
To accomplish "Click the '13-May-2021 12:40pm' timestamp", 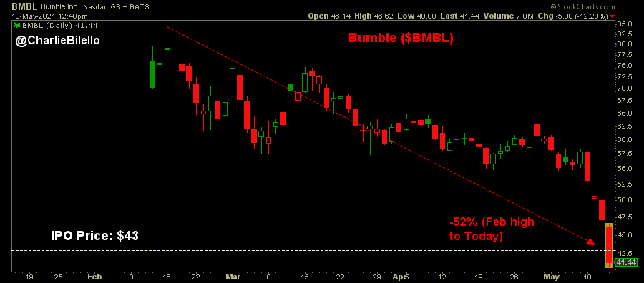I will pos(49,16).
